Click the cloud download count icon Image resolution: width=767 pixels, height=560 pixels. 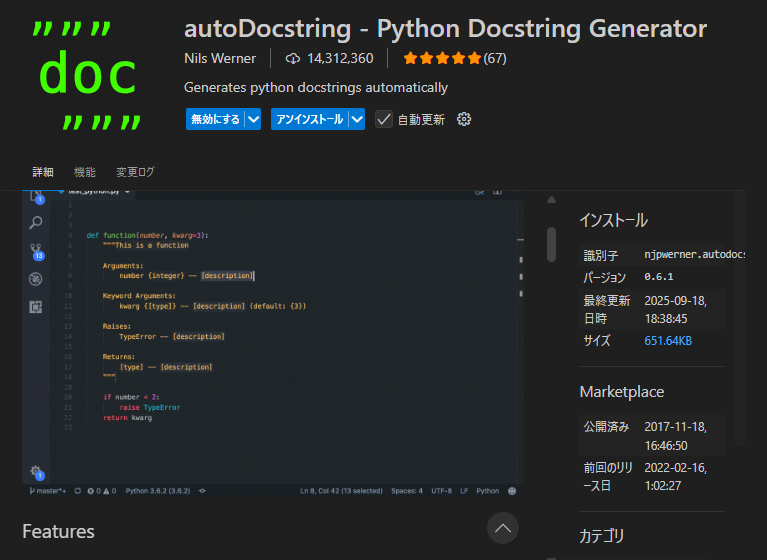click(293, 58)
